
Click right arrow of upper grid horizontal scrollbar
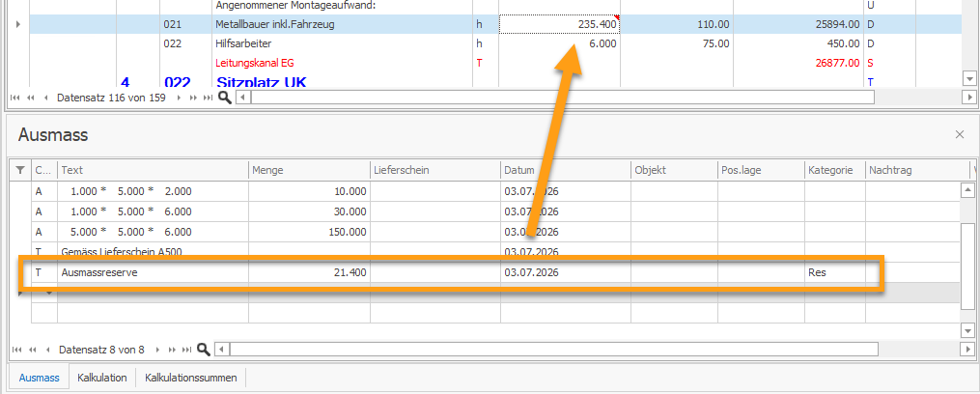click(x=968, y=98)
